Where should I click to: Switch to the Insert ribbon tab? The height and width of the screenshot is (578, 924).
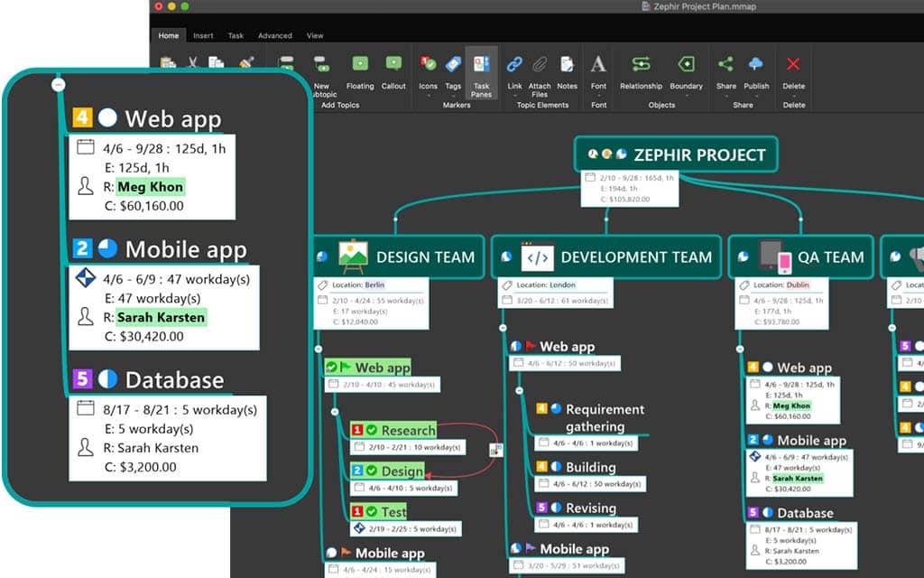pos(203,36)
